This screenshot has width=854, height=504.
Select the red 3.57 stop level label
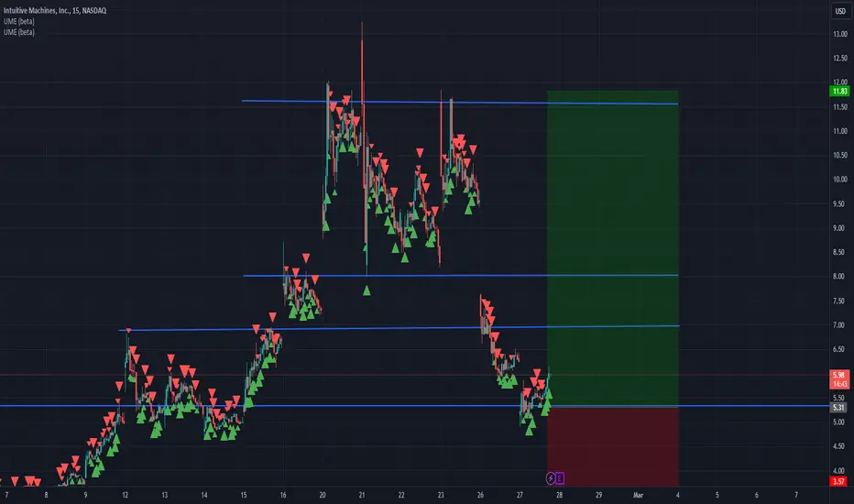point(838,481)
